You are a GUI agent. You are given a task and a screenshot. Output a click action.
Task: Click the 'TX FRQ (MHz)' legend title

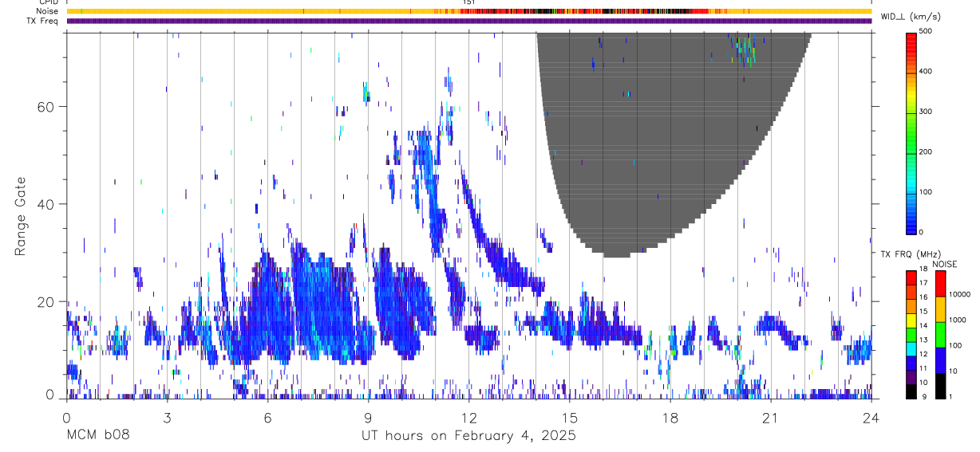[910, 254]
